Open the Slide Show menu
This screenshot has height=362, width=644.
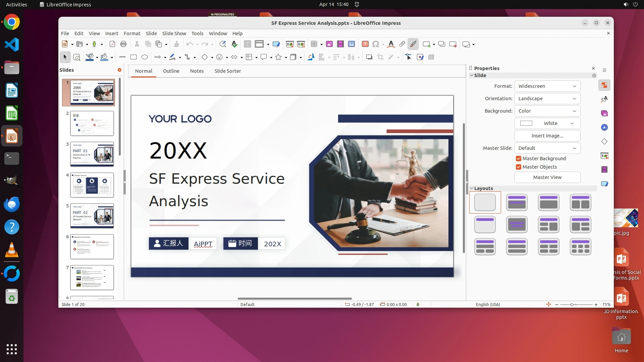[x=174, y=34]
